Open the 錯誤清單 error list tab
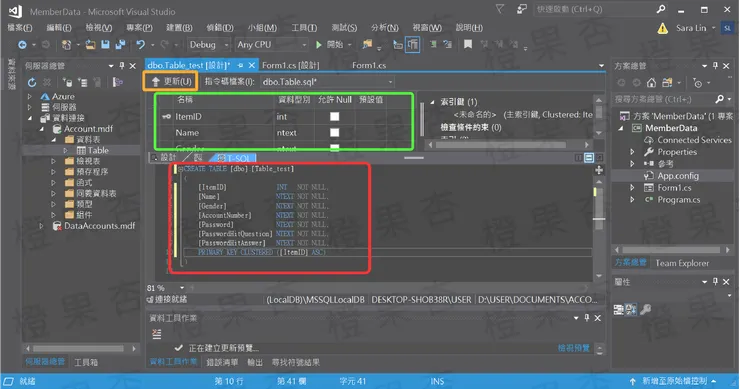 pyautogui.click(x=222, y=362)
